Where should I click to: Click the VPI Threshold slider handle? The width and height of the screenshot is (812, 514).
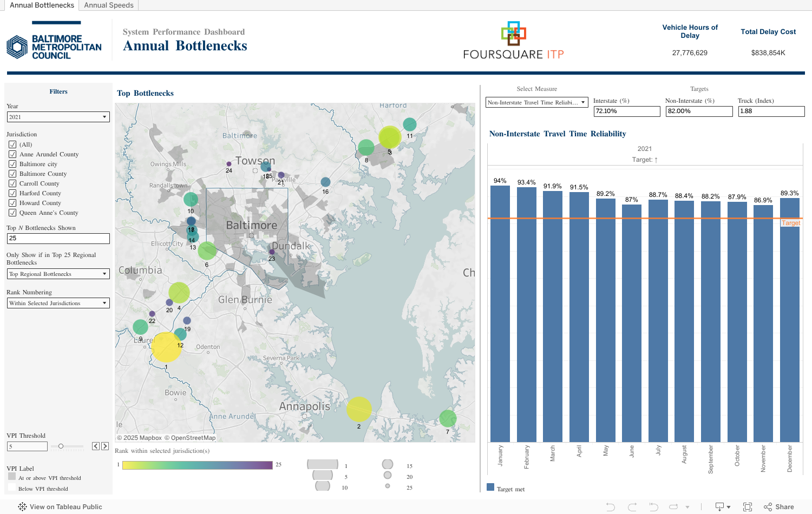click(x=61, y=446)
